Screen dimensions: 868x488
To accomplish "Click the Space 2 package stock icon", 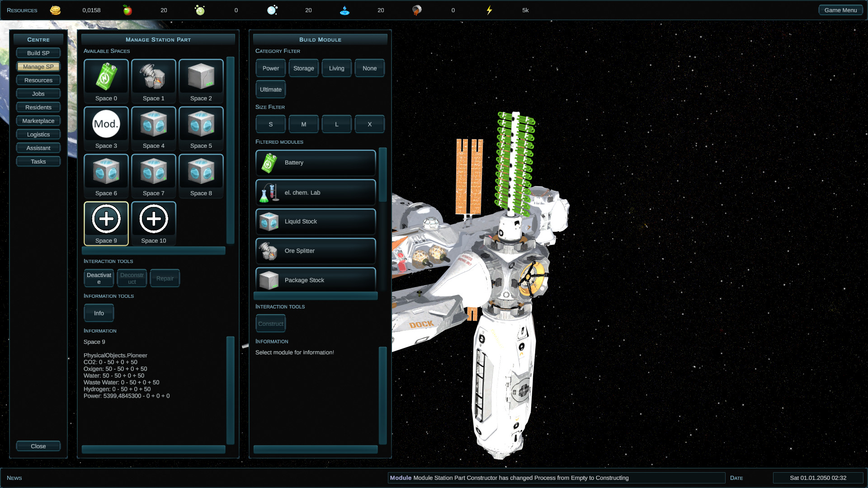I will coord(201,77).
